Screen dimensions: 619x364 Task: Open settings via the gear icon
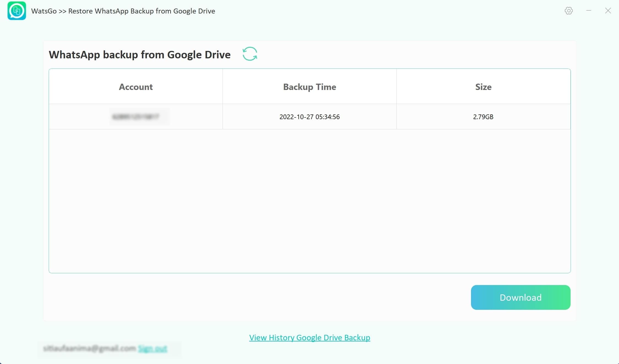tap(569, 11)
